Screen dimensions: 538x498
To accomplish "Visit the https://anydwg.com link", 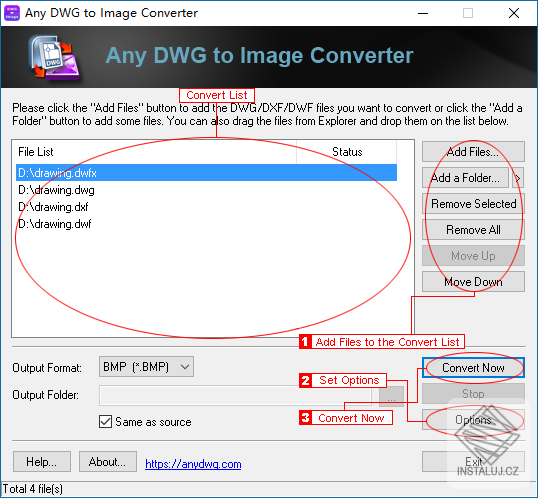I will pos(193,464).
